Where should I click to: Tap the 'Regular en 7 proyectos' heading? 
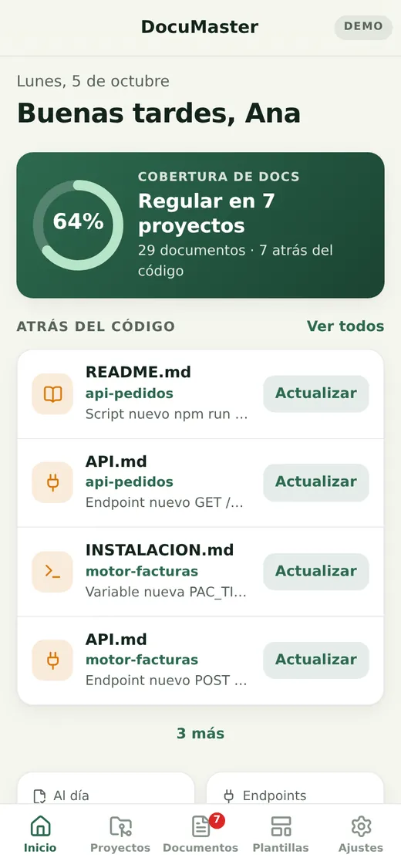coord(207,213)
